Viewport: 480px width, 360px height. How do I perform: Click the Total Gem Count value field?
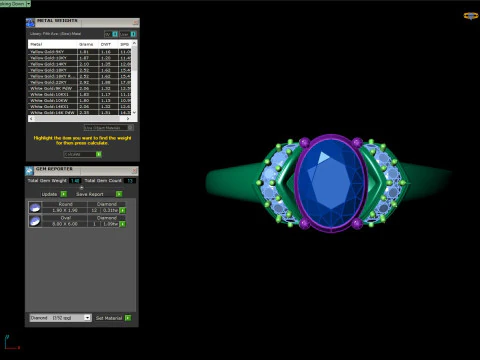pyautogui.click(x=130, y=181)
